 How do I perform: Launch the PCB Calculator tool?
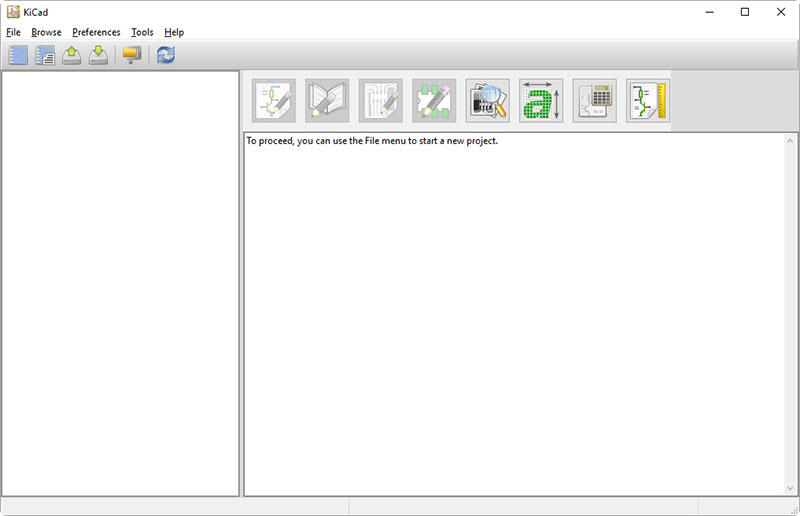tap(595, 101)
